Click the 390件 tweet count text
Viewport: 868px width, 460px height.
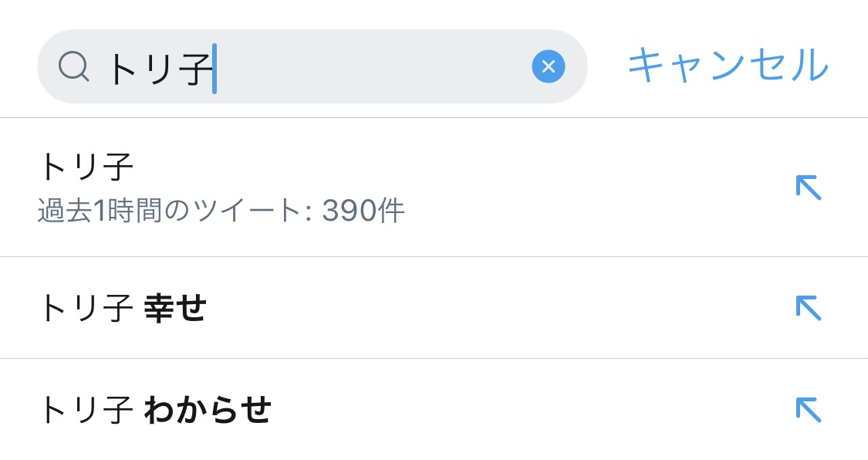tap(363, 211)
